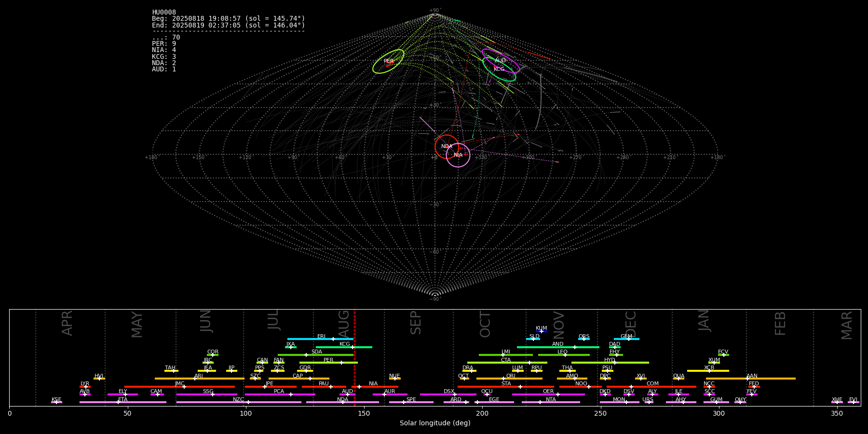The width and height of the screenshot is (868, 434).
Task: Click the ORS shower bar label
Action: pos(584,337)
